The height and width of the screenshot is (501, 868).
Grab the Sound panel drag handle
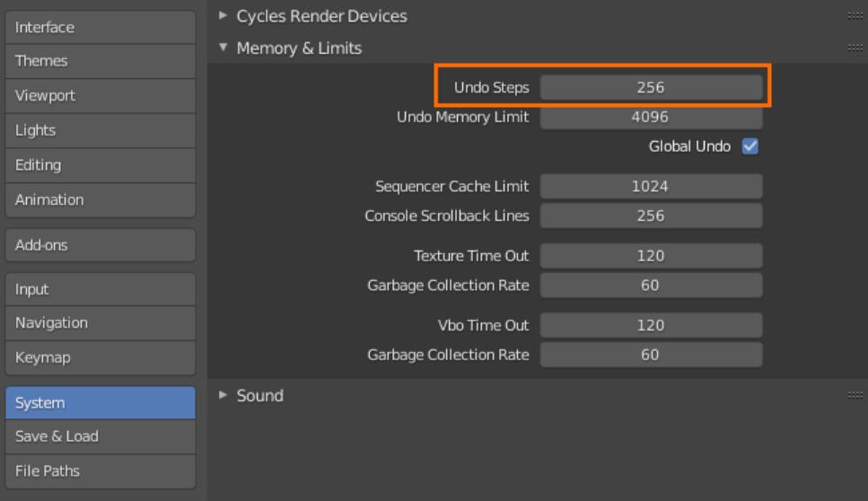855,395
